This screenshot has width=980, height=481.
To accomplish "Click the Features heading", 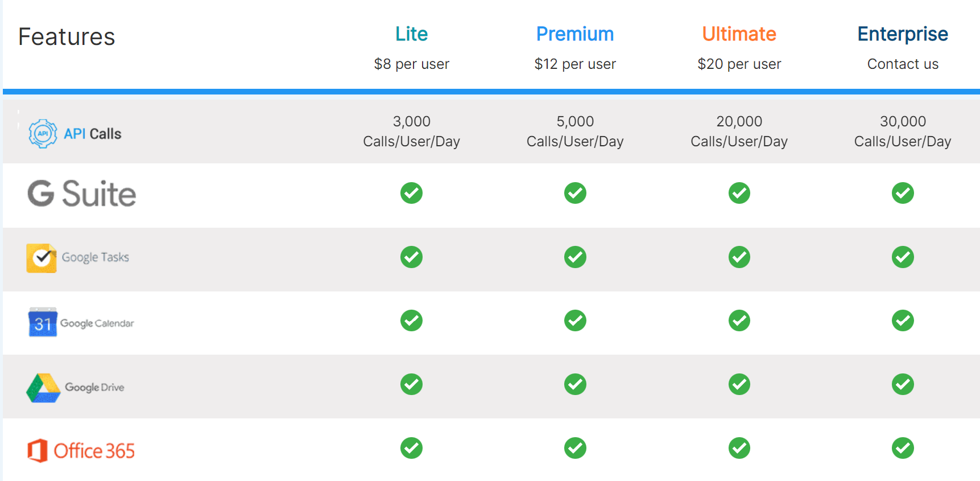I will pos(67,37).
